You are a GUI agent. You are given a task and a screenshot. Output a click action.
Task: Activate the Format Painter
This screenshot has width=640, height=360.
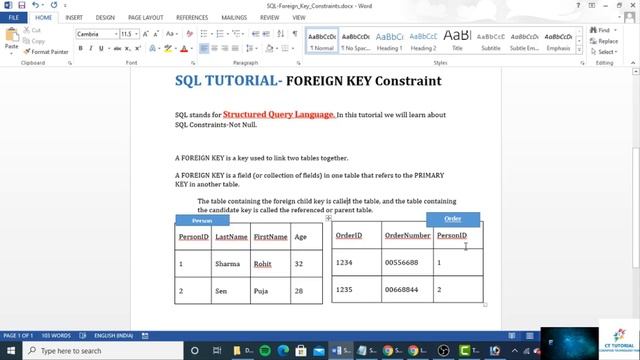(x=46, y=52)
